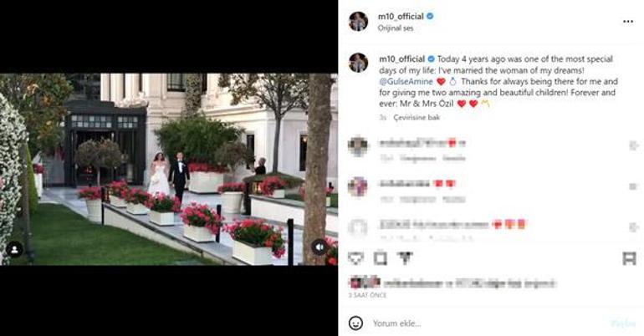Open m10_official username in header
This screenshot has width=644, height=336.
[401, 17]
